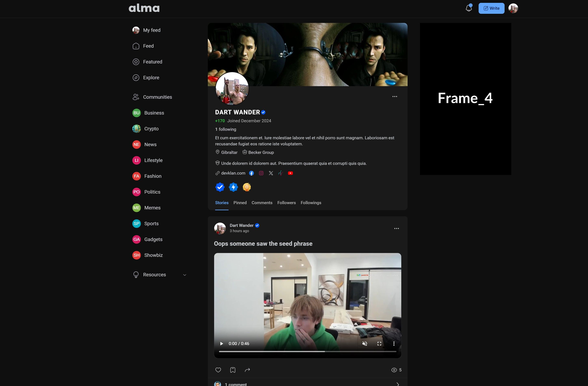588x386 pixels.
Task: Like the post with heart icon
Action: 218,370
